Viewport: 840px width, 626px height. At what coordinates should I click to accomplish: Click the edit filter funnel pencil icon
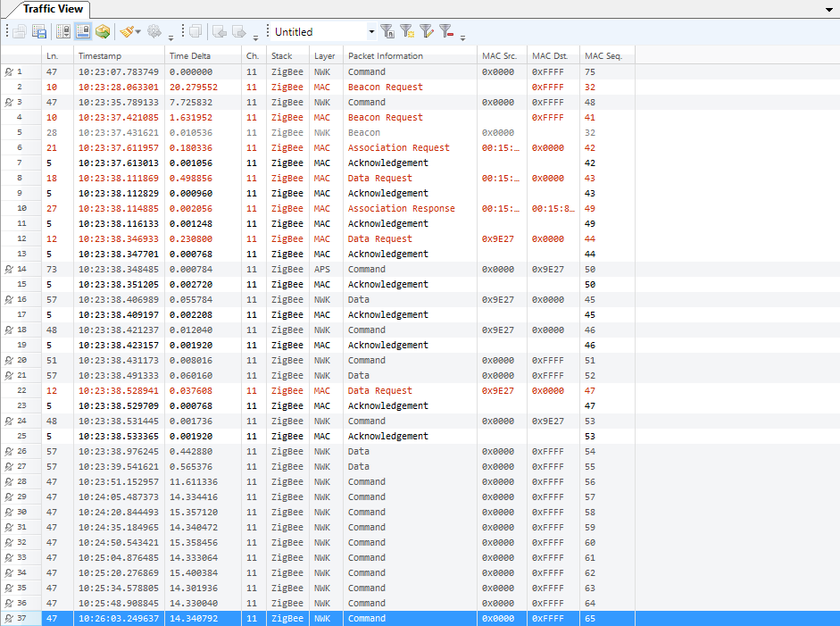click(x=427, y=31)
